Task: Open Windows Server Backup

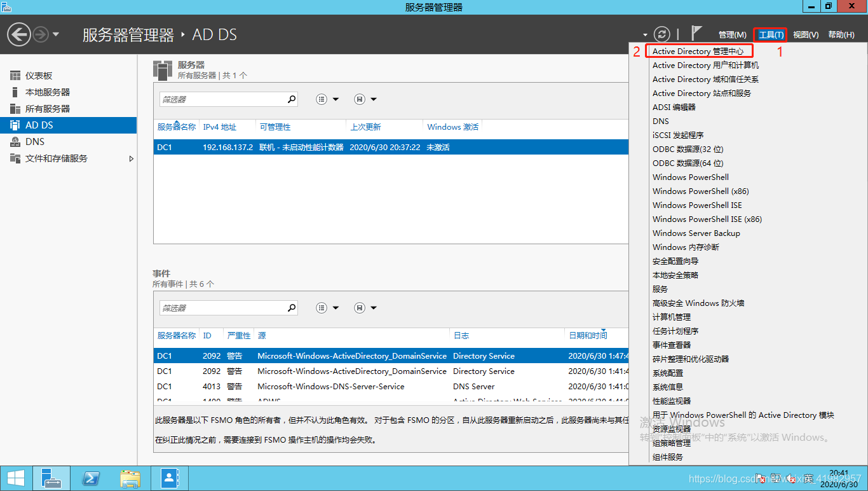Action: point(696,233)
